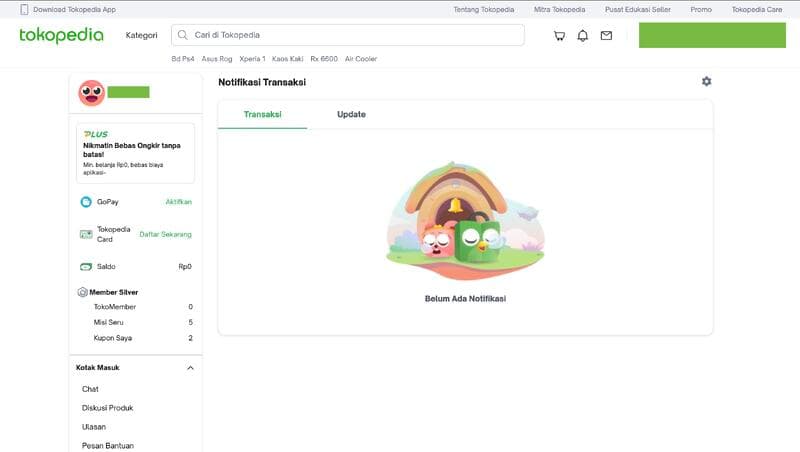Select the Transaksi tab

click(262, 114)
